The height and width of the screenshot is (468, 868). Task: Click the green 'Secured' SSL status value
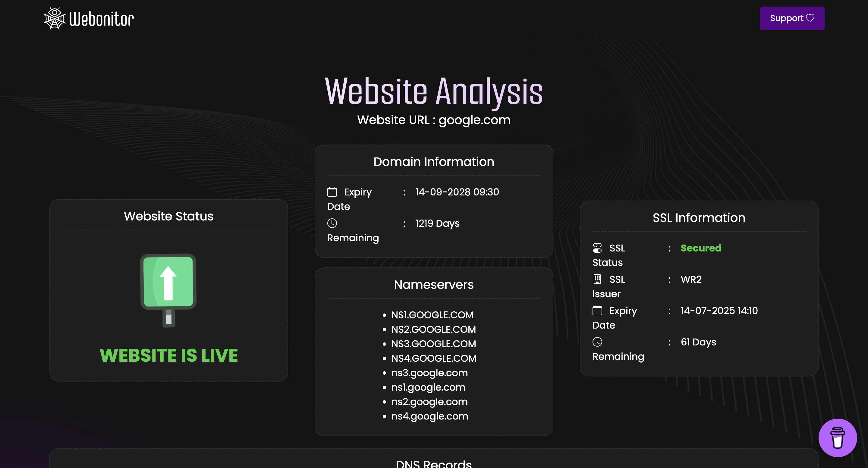[701, 248]
